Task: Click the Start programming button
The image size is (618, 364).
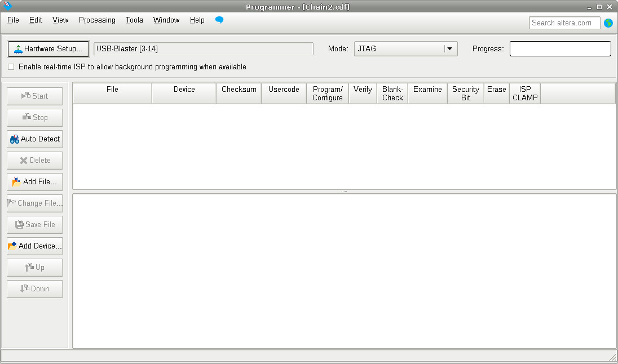Action: pos(35,96)
